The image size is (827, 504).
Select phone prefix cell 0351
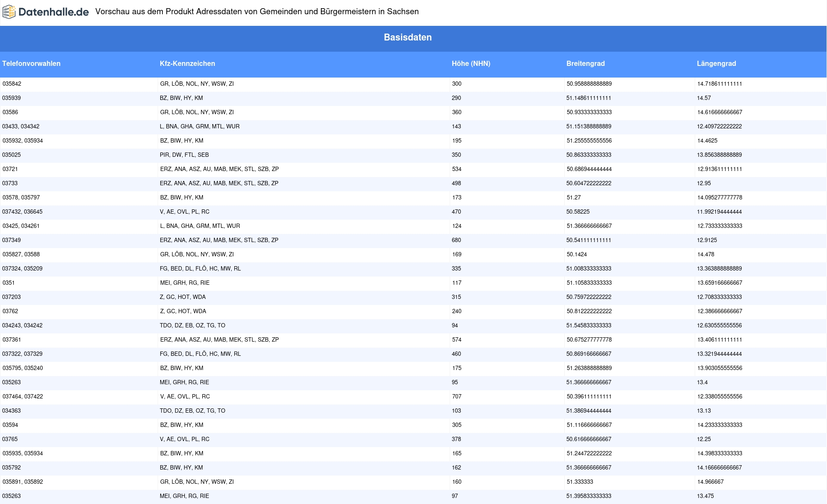click(9, 283)
